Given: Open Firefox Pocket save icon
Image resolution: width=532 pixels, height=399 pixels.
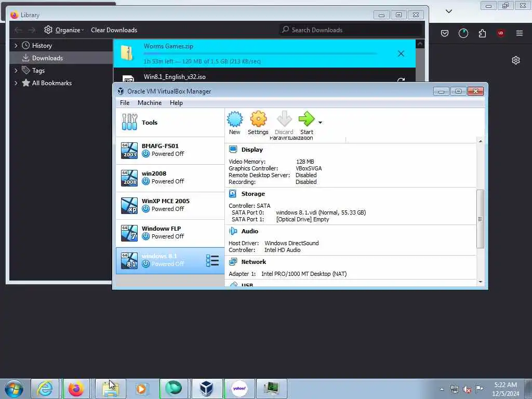Looking at the screenshot, I should pos(445,33).
